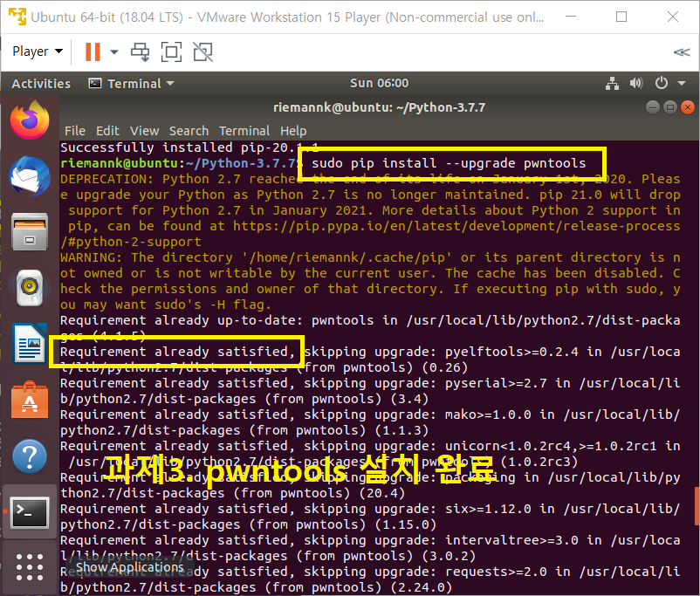Open the VMware Player menu

[38, 51]
